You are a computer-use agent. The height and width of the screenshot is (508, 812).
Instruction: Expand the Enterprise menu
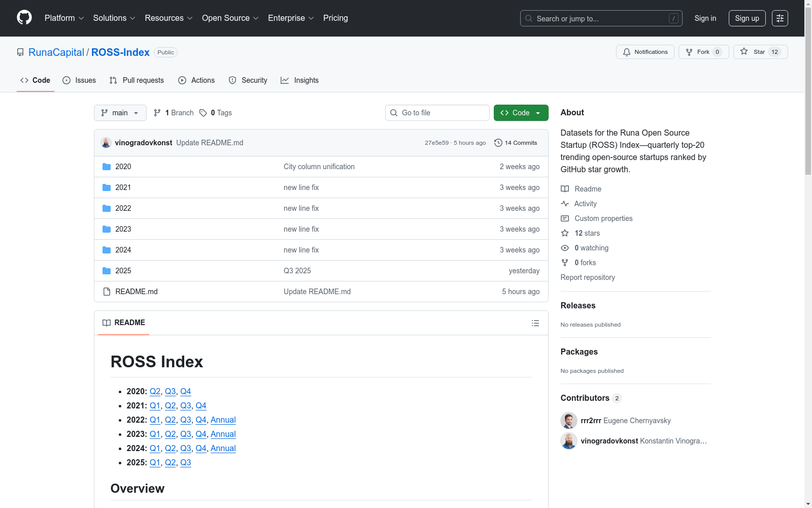[x=291, y=18]
